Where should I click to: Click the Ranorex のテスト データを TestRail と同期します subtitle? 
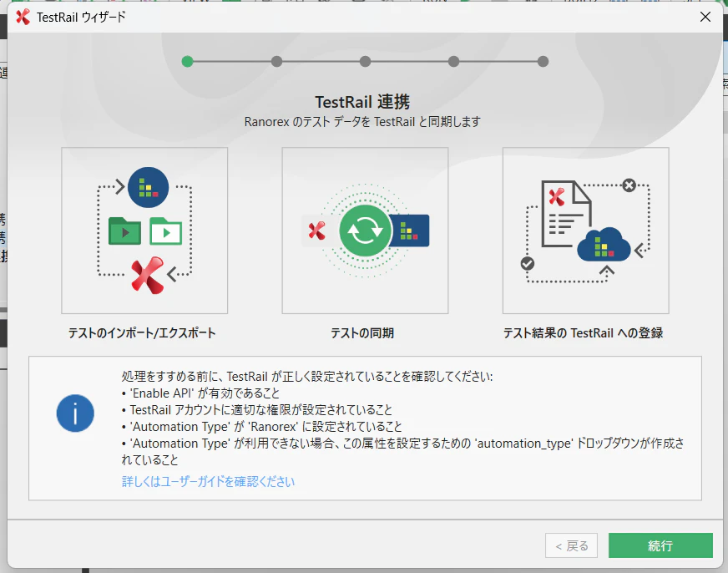click(362, 122)
